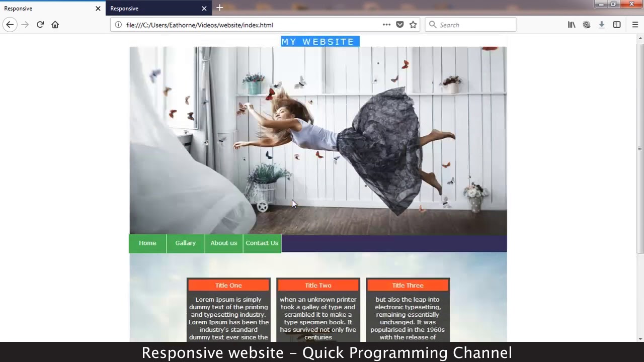Click the MY WEBSITE header title

(320, 42)
